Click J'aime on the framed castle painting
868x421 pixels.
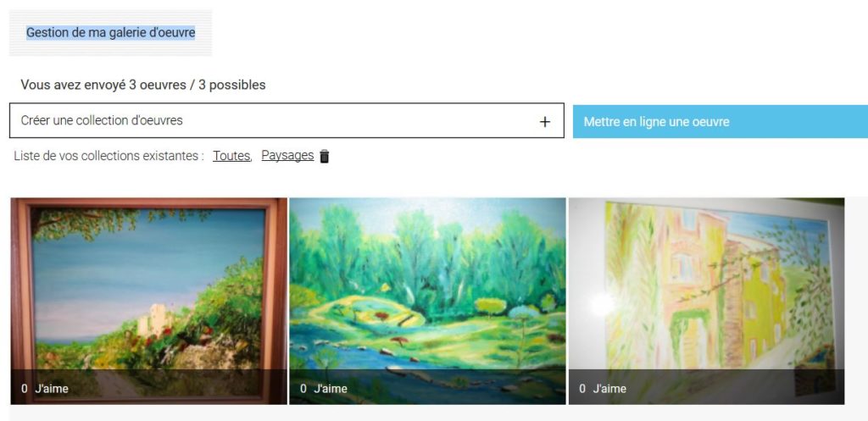[52, 389]
